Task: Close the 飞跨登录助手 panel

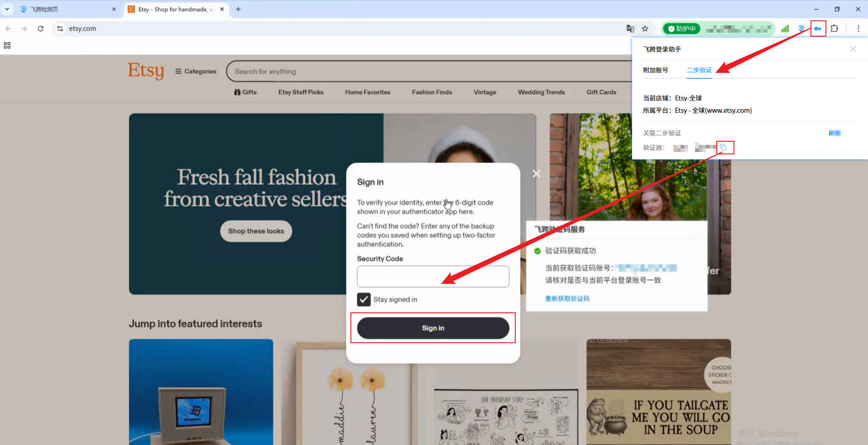Action: 853,49
